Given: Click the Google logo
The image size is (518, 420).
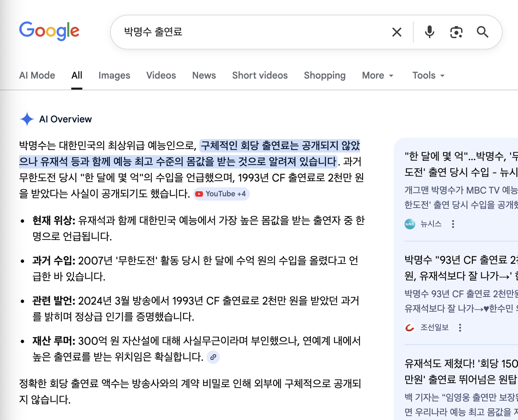Looking at the screenshot, I should click(x=49, y=31).
